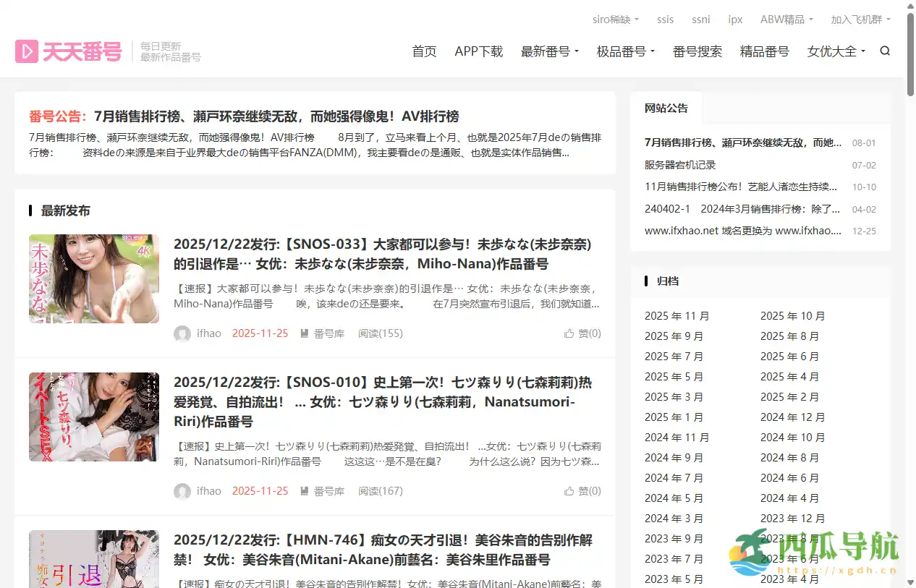The image size is (916, 588).
Task: Switch to the 首页 menu item
Action: point(424,51)
